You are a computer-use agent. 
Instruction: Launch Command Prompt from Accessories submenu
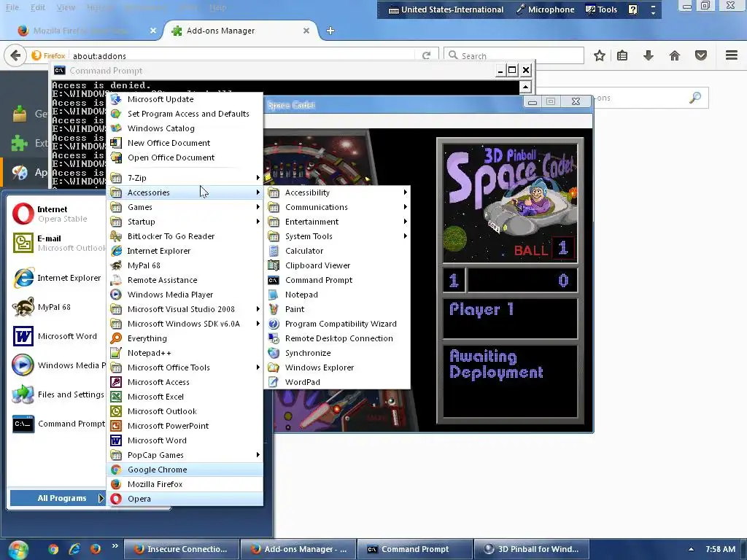337,280
